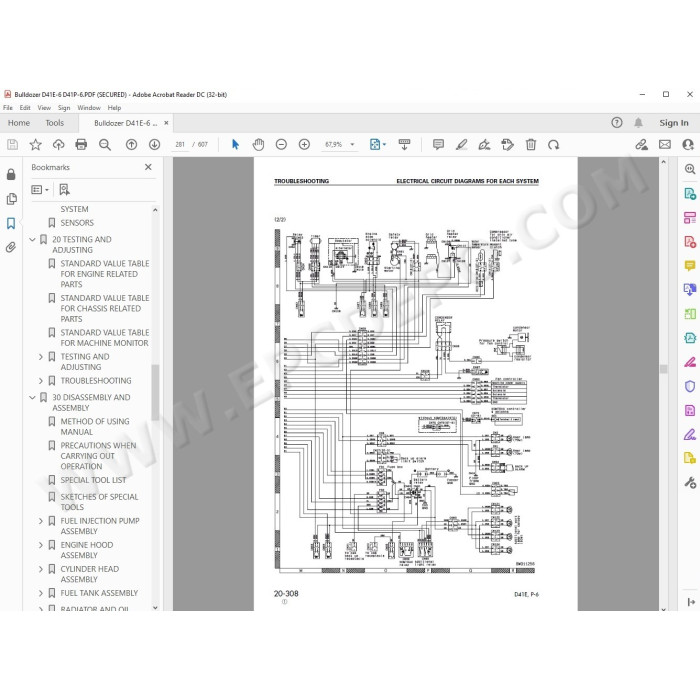Image resolution: width=700 pixels, height=700 pixels.
Task: Open the Window menu
Action: 89,108
